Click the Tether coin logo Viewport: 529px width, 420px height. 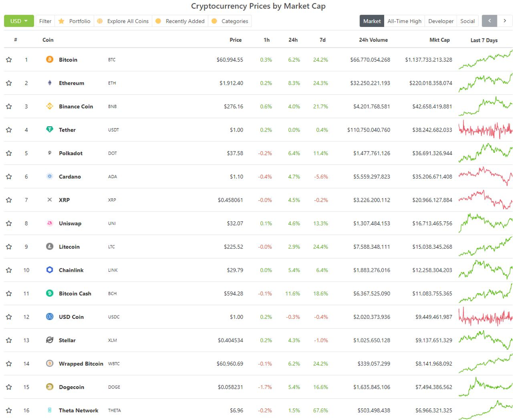(50, 130)
